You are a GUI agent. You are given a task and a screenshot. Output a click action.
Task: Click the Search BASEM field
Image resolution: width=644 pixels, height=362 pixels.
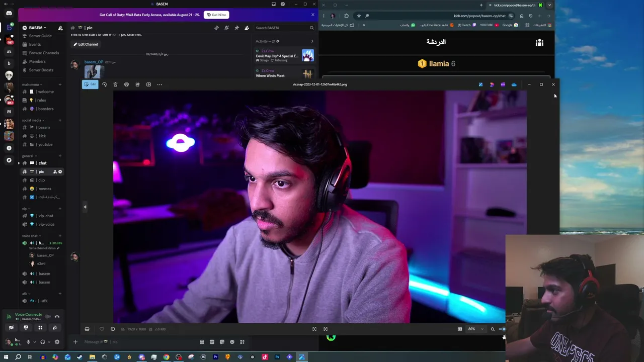[284, 28]
